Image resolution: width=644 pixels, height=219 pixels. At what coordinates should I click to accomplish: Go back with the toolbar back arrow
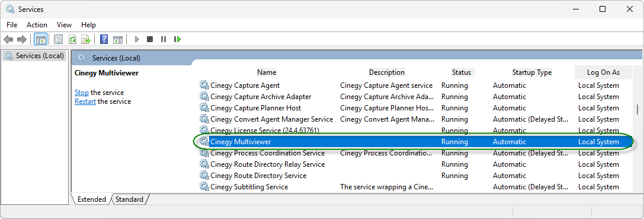8,40
